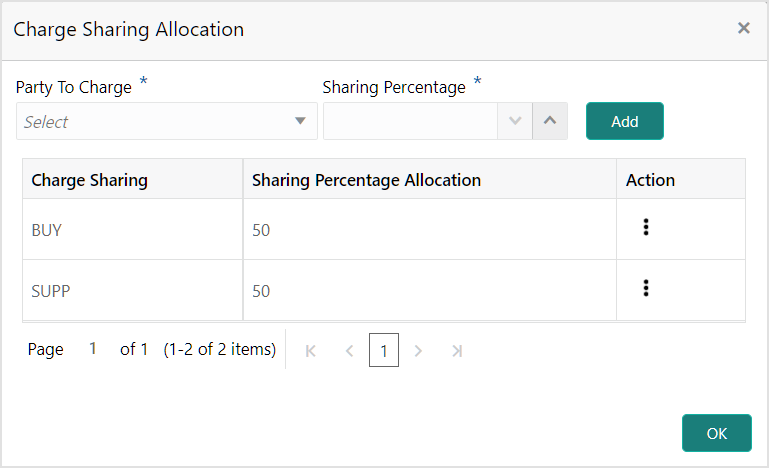Click the page number input field
Image resolution: width=769 pixels, height=468 pixels.
93,349
